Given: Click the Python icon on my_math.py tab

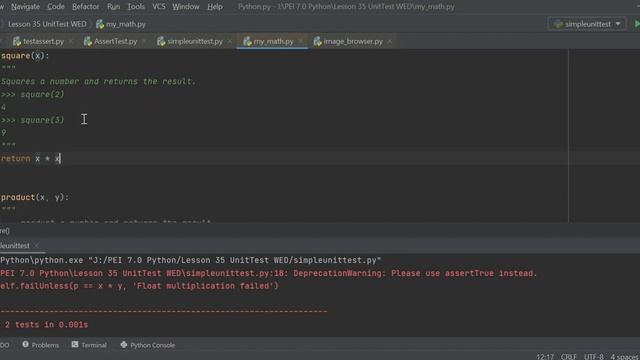Looking at the screenshot, I should click(247, 41).
